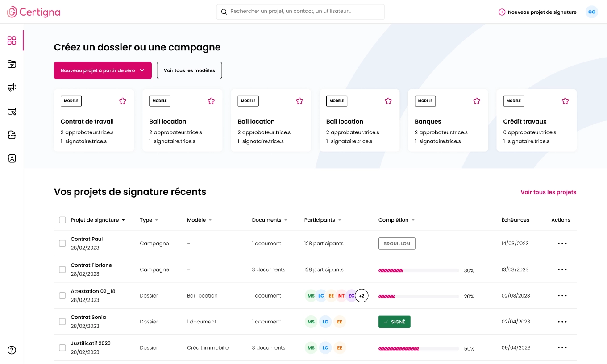Open the fourth sidebar icon with cursor
607x364 pixels.
point(12,111)
